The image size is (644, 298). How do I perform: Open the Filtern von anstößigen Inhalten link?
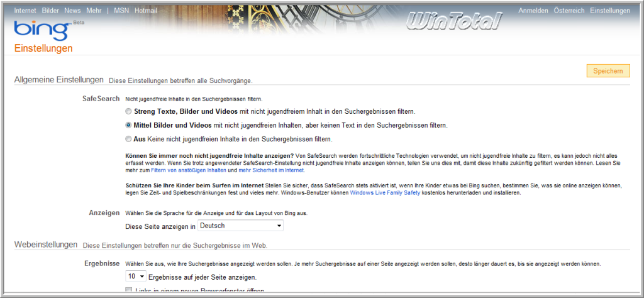pyautogui.click(x=189, y=170)
